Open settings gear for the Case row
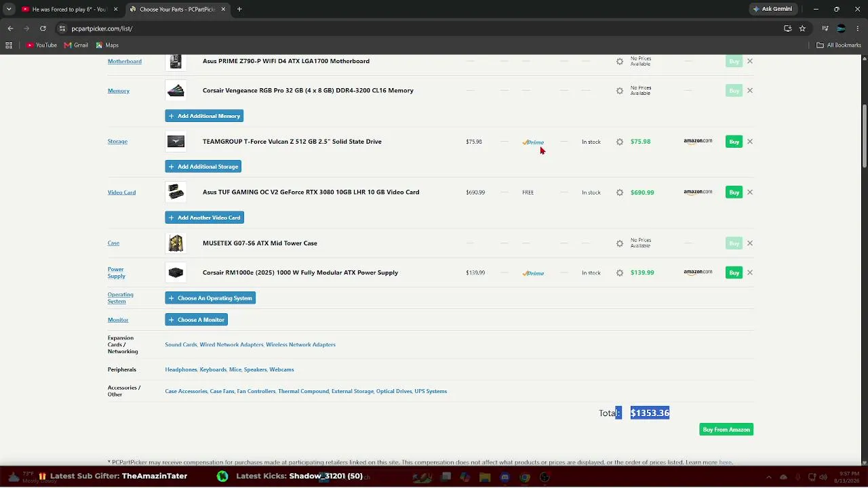Viewport: 868px width, 488px height. pos(620,243)
